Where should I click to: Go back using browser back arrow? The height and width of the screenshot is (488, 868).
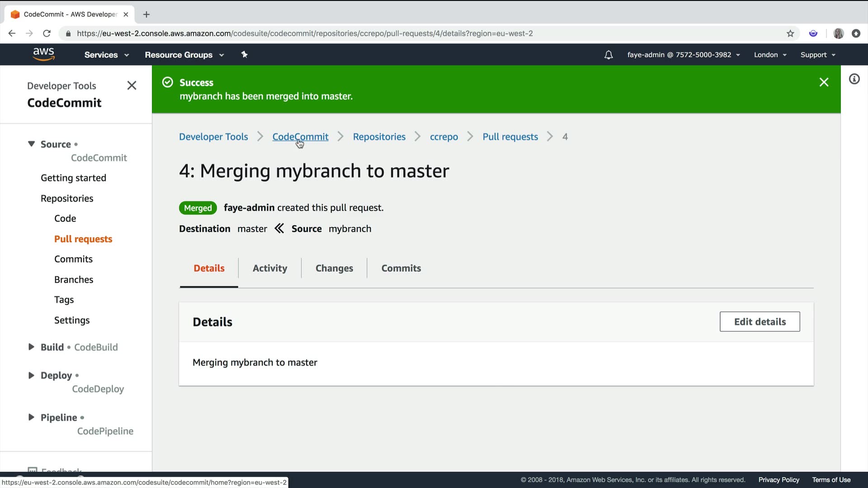coord(12,33)
